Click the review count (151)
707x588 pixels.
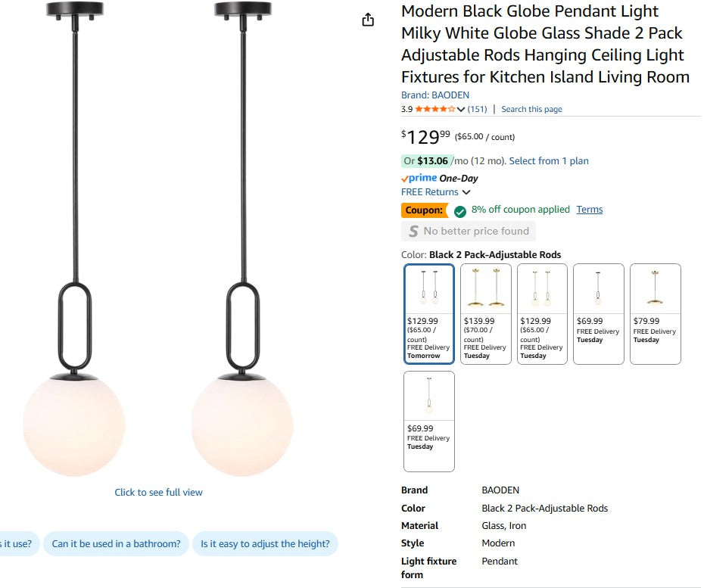click(477, 109)
